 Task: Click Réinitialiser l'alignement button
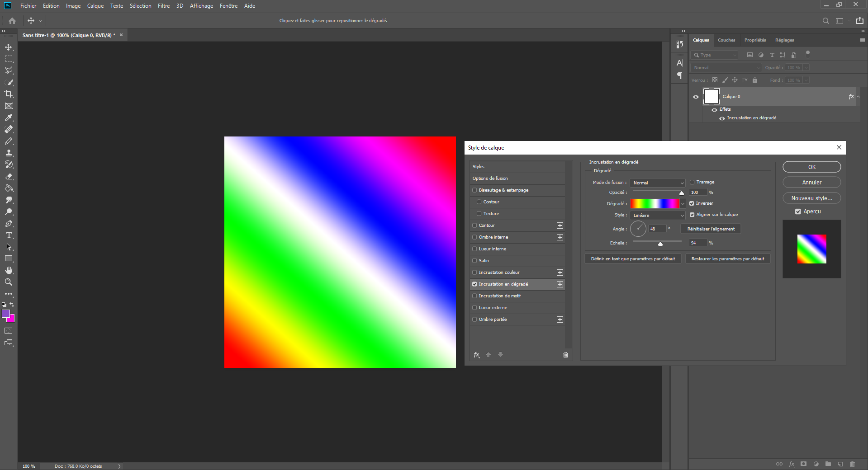[711, 229]
